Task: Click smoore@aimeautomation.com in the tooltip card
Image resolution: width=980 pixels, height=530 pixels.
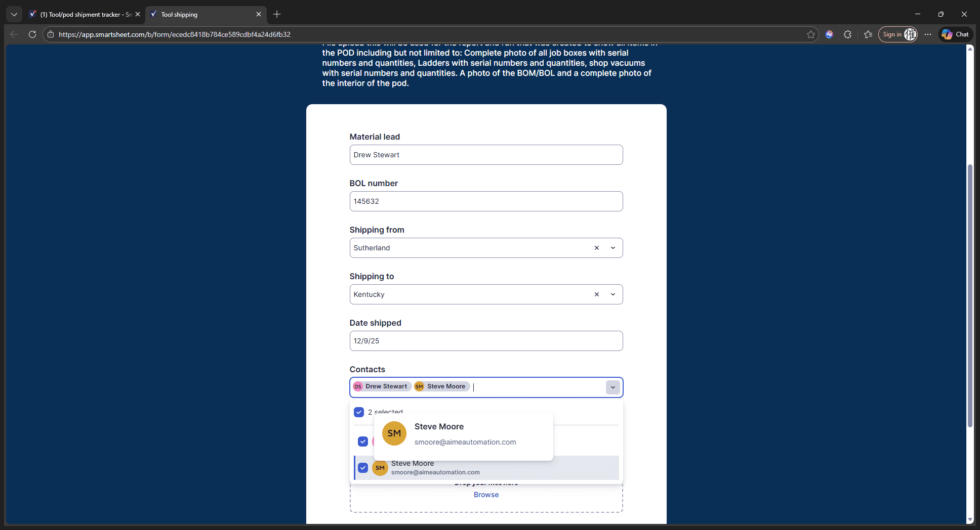Action: tap(465, 442)
